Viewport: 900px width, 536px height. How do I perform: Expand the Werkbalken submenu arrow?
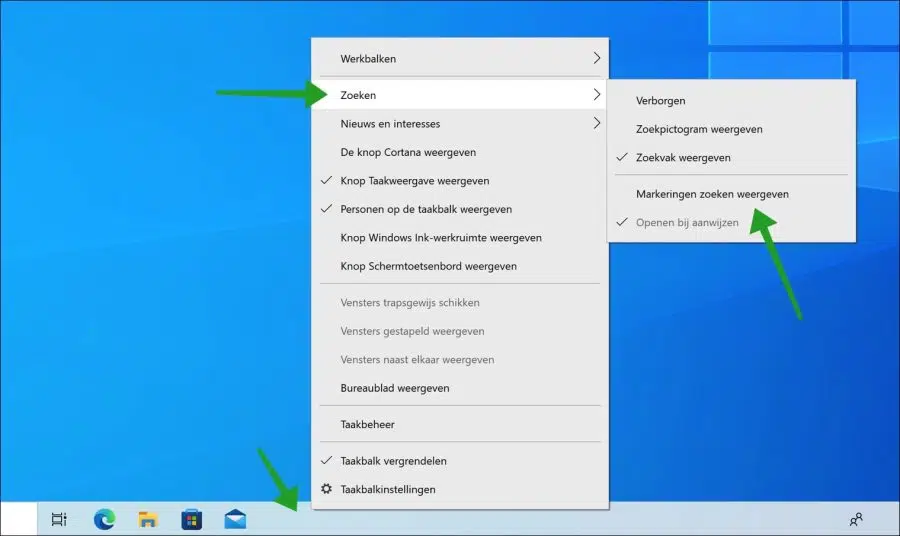pos(597,58)
